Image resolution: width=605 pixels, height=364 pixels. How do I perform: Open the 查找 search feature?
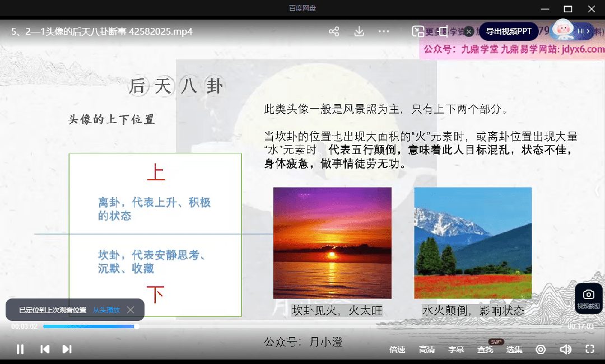tap(485, 349)
